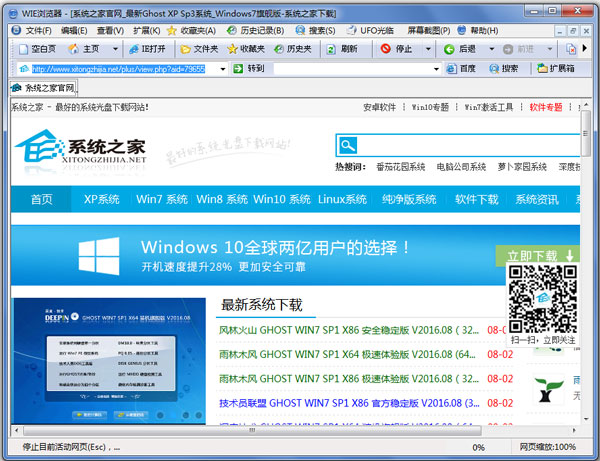
Task: Click the 番茄花园系统 hot search link
Action: coord(400,167)
